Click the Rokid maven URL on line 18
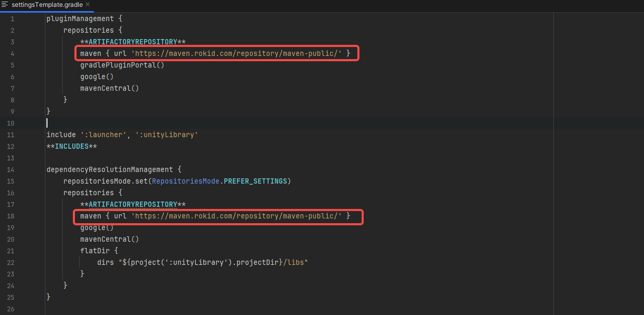 point(236,216)
